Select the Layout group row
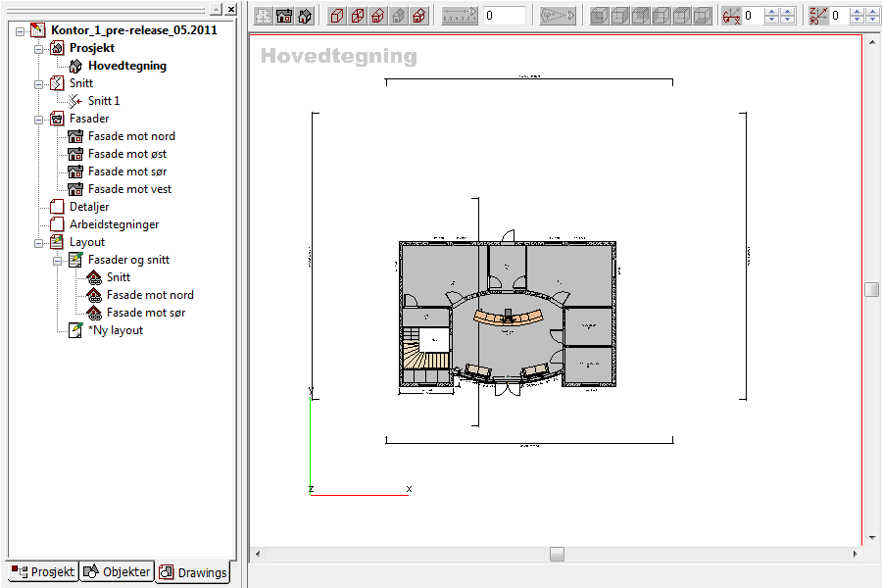The width and height of the screenshot is (882, 588). pyautogui.click(x=86, y=242)
